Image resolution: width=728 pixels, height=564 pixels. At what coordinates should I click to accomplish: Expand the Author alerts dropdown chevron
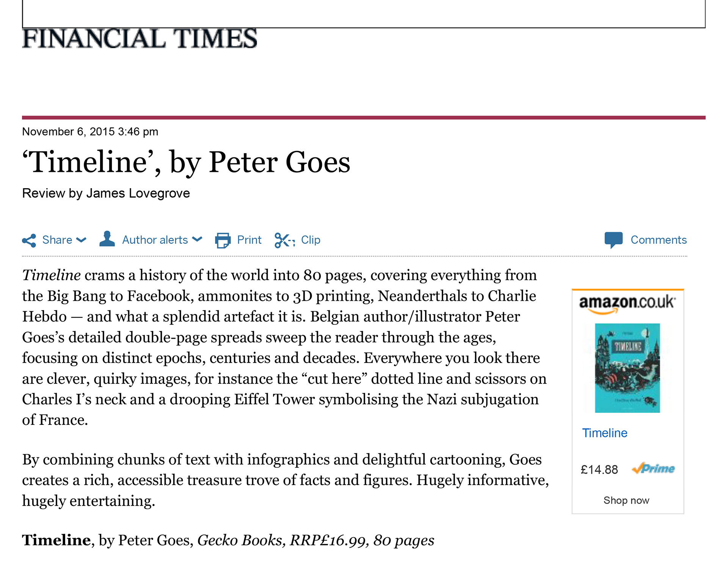197,239
